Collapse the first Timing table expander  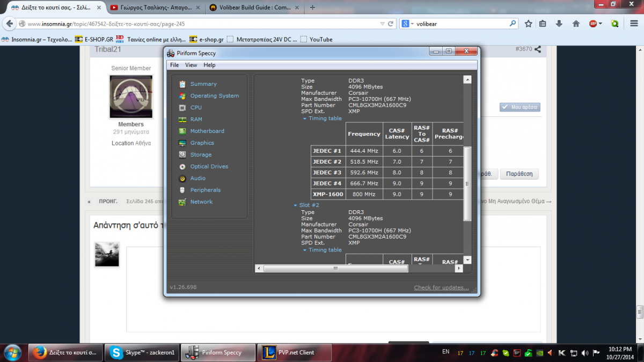click(305, 119)
